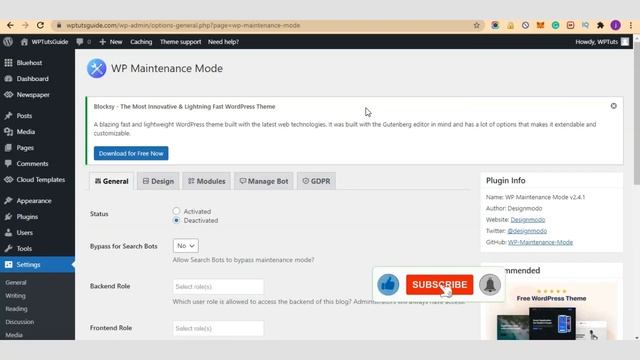
Task: Open Plugins in the sidebar
Action: (x=37, y=217)
